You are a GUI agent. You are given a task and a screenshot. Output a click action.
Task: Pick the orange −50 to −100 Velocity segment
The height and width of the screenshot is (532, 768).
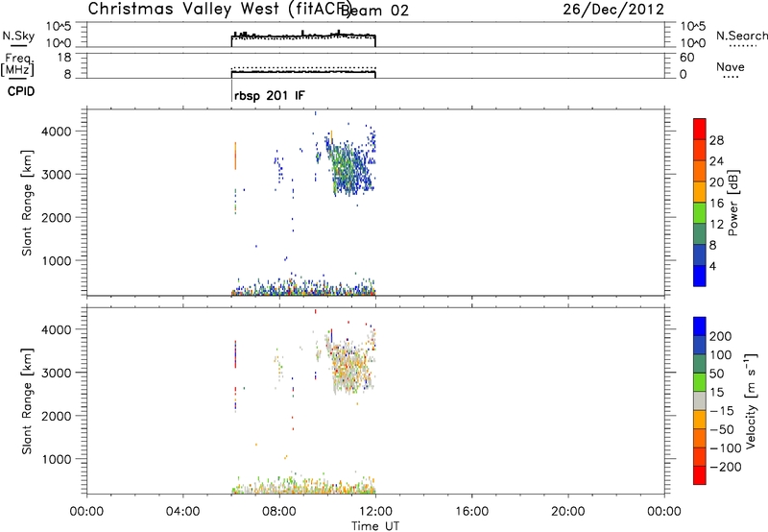pos(700,439)
